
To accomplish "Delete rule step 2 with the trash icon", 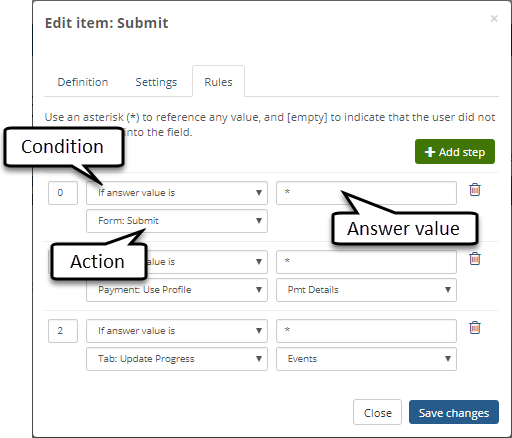I will coord(475,328).
